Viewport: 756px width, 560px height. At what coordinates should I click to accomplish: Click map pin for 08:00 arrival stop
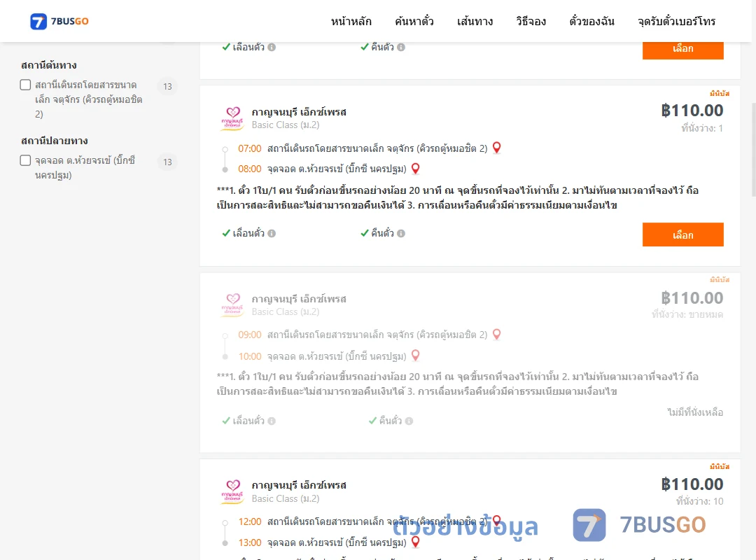point(415,169)
